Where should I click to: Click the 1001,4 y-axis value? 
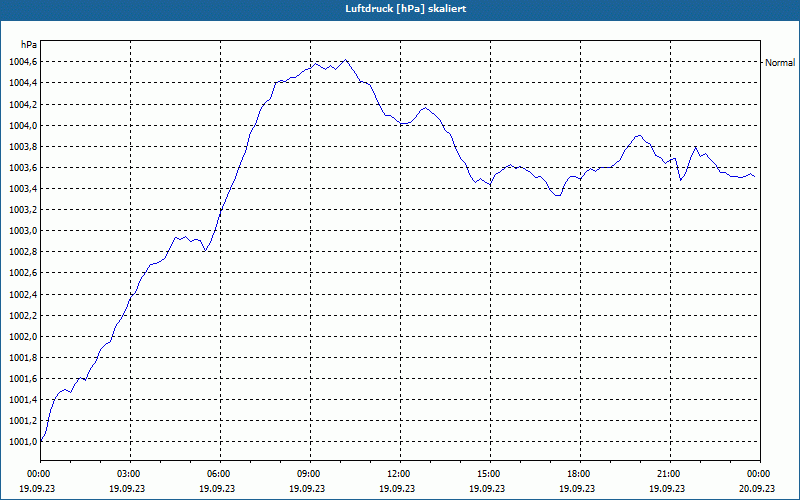tap(22, 400)
